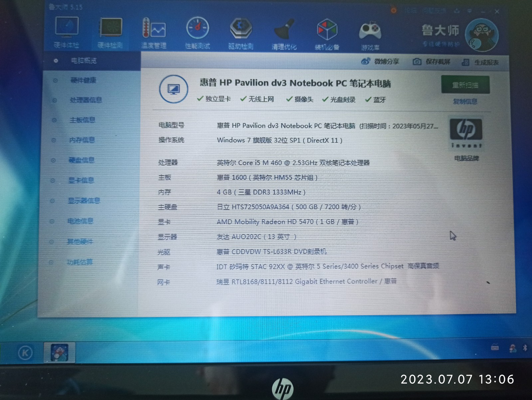The image size is (532, 400).
Task: Click the AMD Mobility Radeon HD 5470 value
Action: click(287, 221)
